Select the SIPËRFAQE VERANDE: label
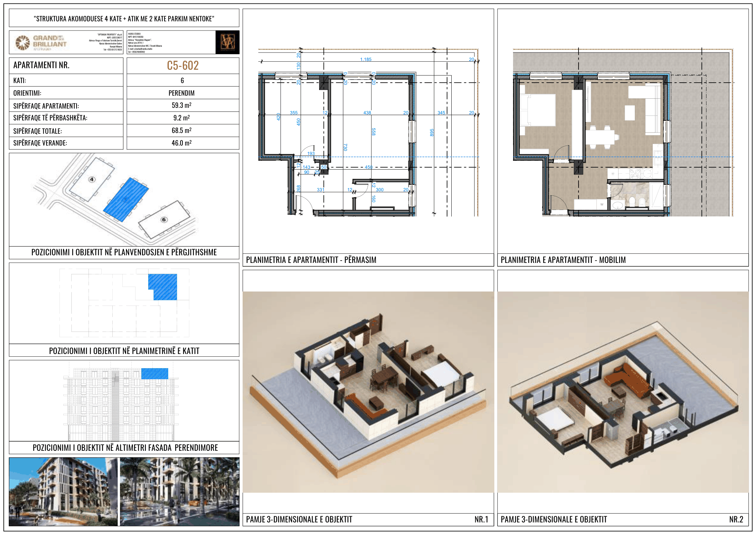The image size is (756, 535). pyautogui.click(x=40, y=143)
